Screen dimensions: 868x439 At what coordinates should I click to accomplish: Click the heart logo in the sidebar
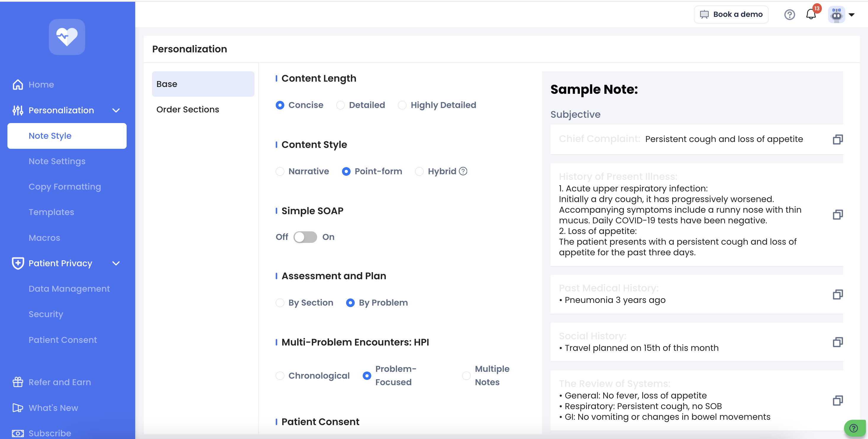click(67, 37)
